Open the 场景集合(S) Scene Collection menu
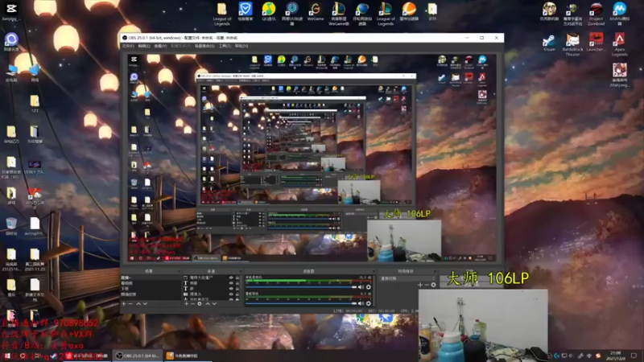Image resolution: width=644 pixels, height=362 pixels. coord(204,46)
